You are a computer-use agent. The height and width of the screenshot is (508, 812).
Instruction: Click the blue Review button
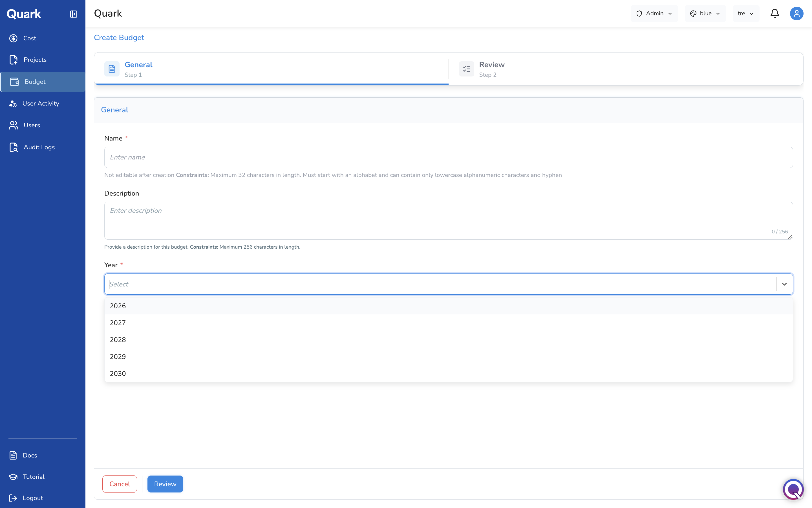point(165,484)
